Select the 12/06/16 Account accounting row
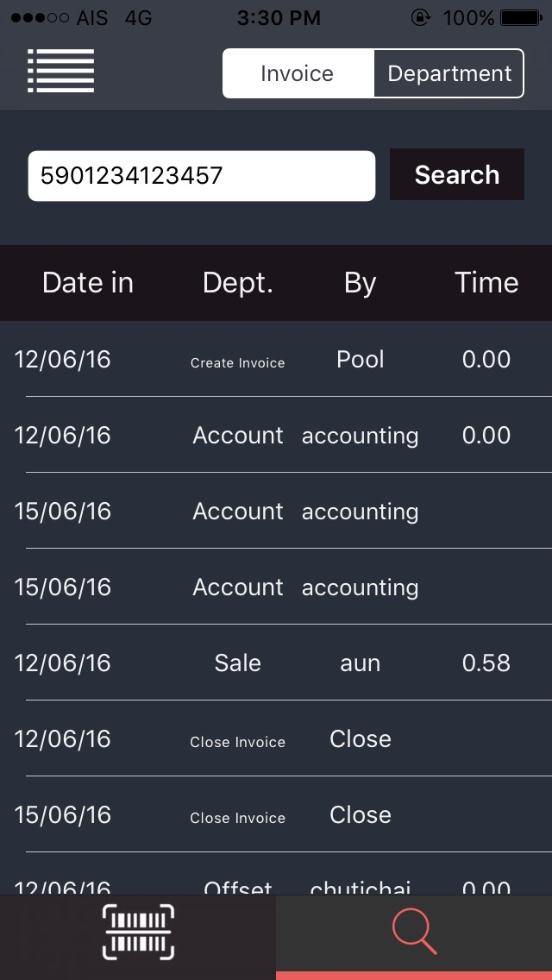The image size is (552, 980). point(276,435)
